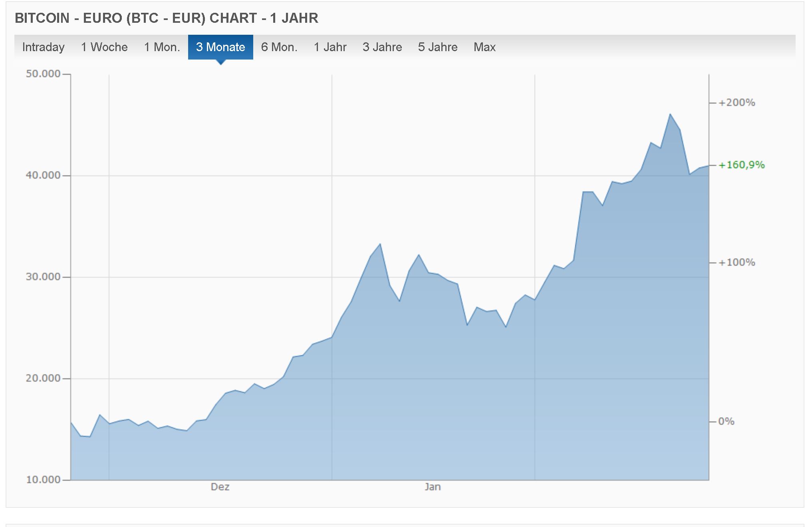The image size is (812, 527).
Task: Switch to the 6 Mon. range
Action: pyautogui.click(x=279, y=47)
